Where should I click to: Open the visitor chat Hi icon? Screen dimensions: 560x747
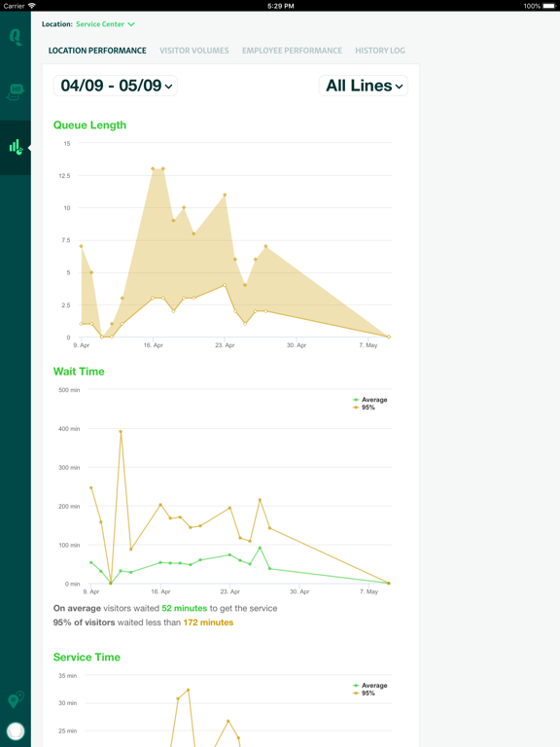coord(16,91)
